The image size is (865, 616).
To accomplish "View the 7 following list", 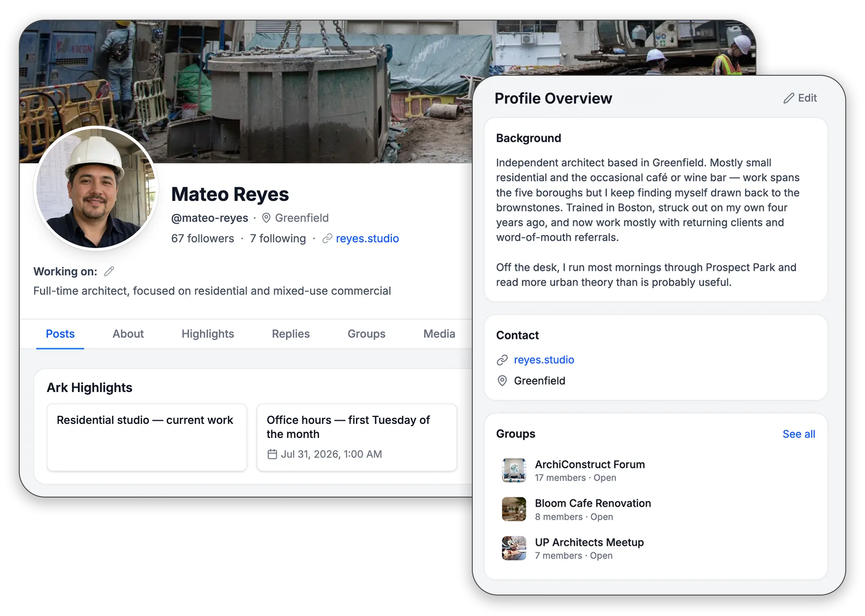I will [278, 239].
